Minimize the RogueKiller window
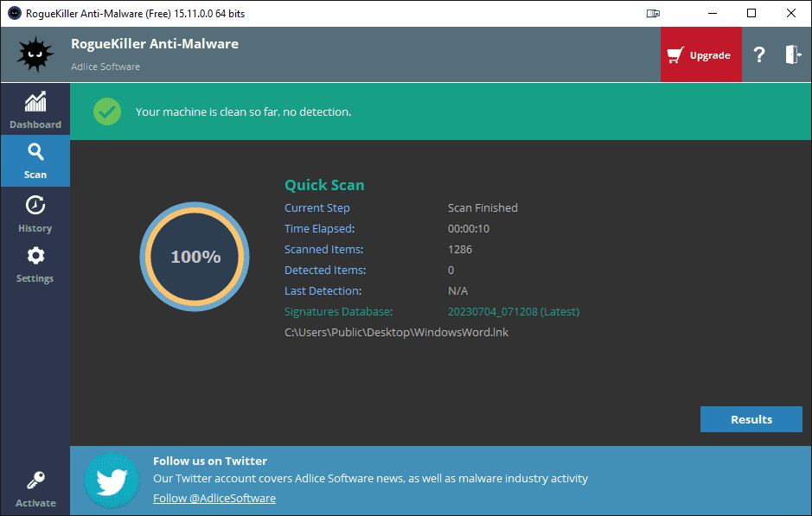Viewport: 812px width, 516px height. pos(713,14)
